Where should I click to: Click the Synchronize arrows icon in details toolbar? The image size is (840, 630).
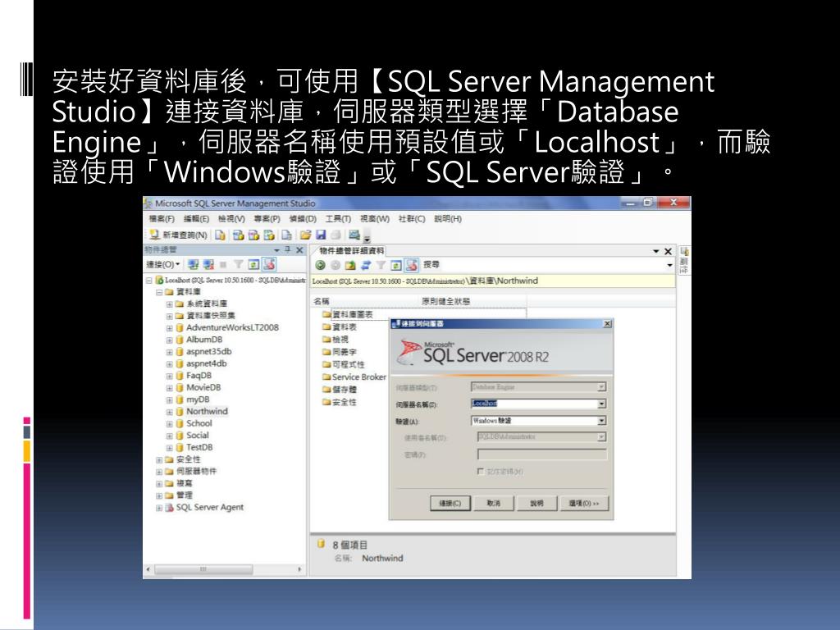coord(366,265)
